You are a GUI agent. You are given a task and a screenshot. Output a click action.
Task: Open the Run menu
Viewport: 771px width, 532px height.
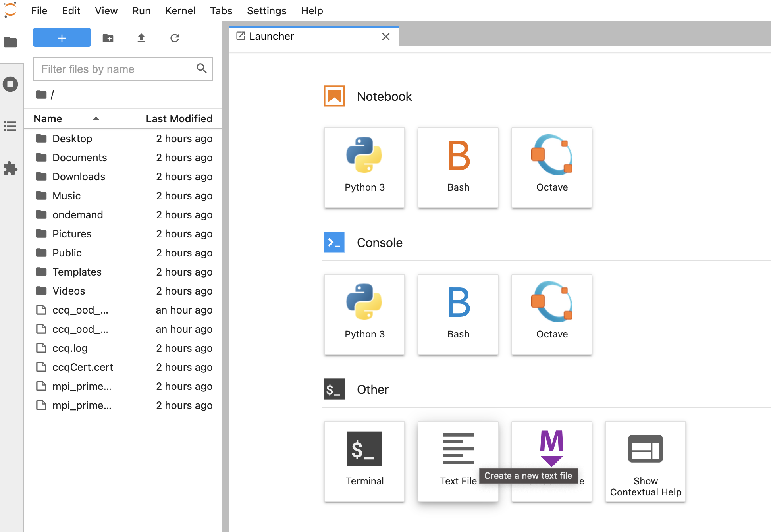click(141, 11)
